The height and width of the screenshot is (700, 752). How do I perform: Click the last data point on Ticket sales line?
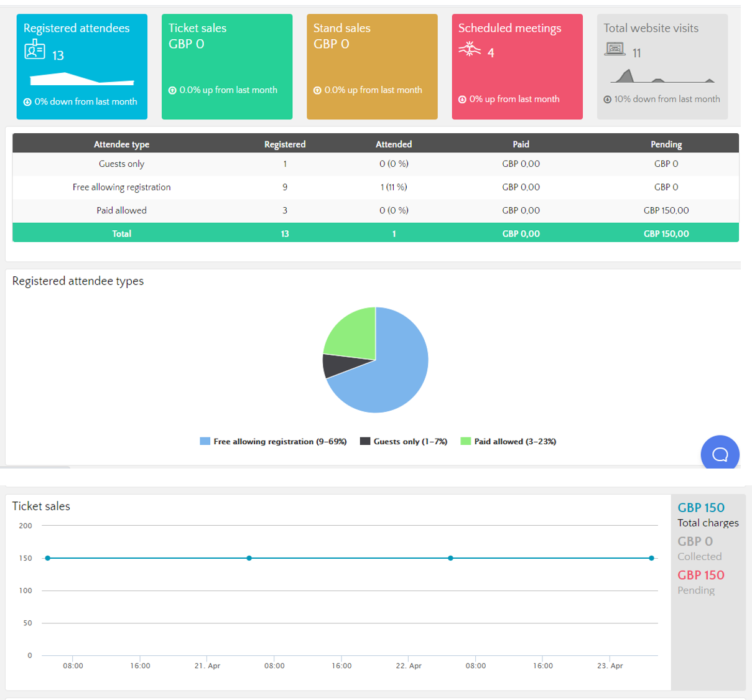coord(651,558)
